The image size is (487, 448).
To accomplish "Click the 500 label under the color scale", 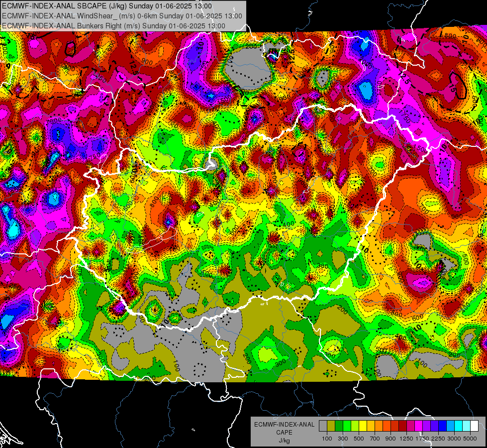I will pyautogui.click(x=359, y=439).
